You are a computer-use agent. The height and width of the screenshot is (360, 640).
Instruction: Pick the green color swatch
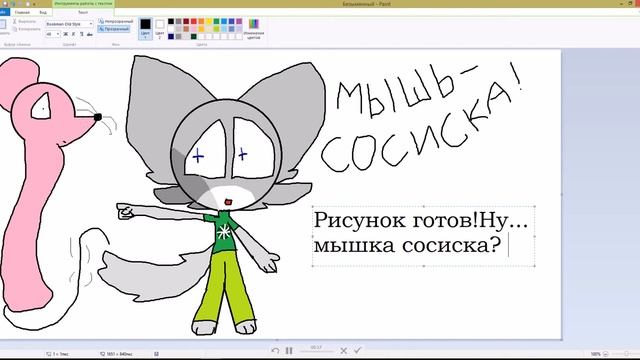click(x=216, y=21)
